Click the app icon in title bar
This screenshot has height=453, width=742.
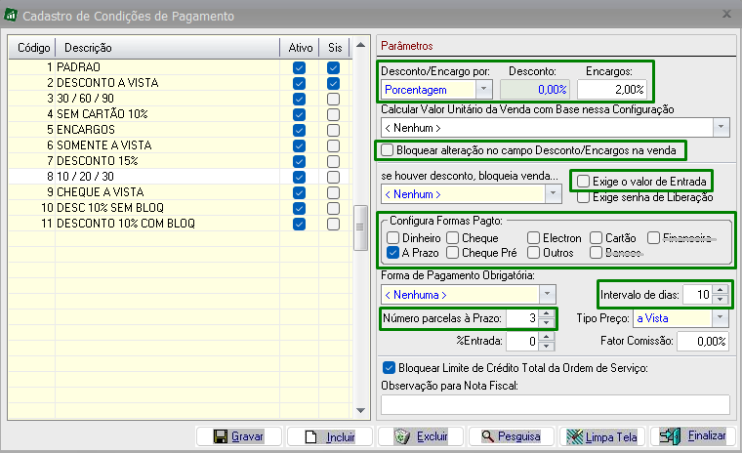pyautogui.click(x=10, y=15)
